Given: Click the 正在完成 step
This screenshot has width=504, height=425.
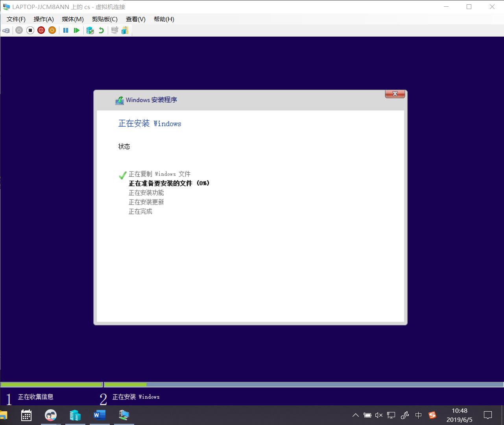Looking at the screenshot, I should pyautogui.click(x=140, y=212).
